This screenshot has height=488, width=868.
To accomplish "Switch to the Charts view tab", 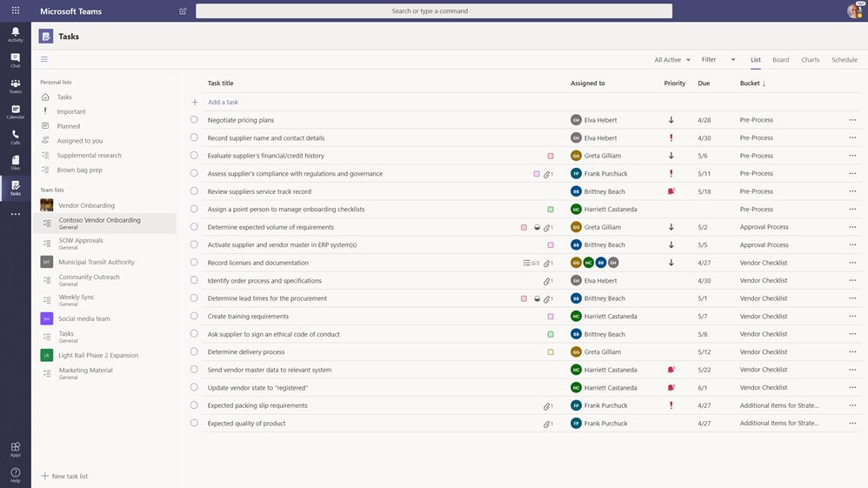I will point(810,60).
